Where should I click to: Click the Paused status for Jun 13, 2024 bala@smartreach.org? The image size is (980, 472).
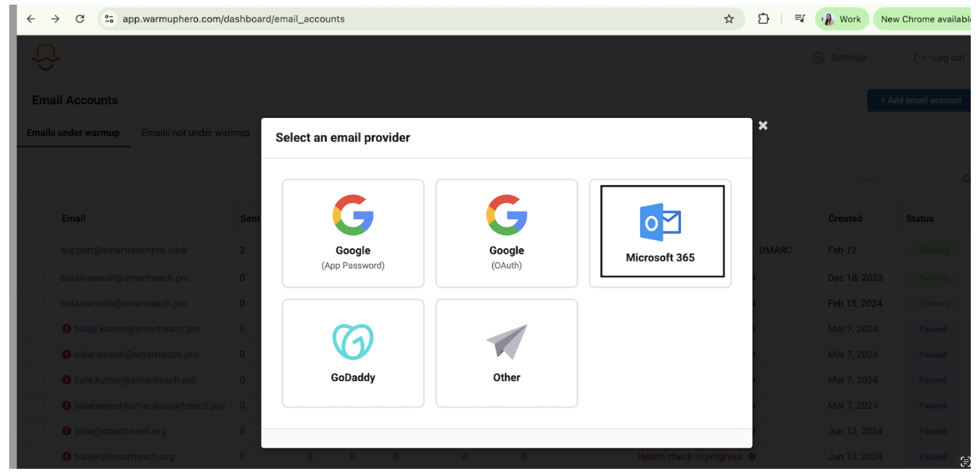pyautogui.click(x=933, y=431)
